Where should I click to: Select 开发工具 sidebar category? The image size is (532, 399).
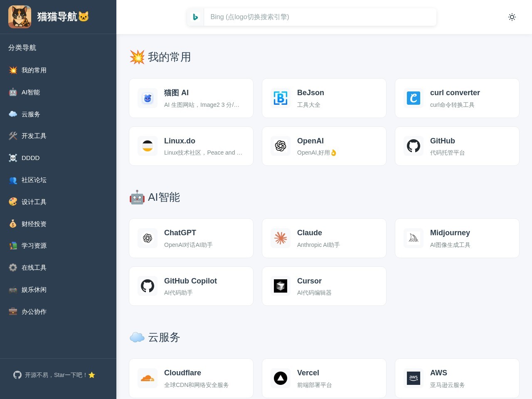coord(58,136)
